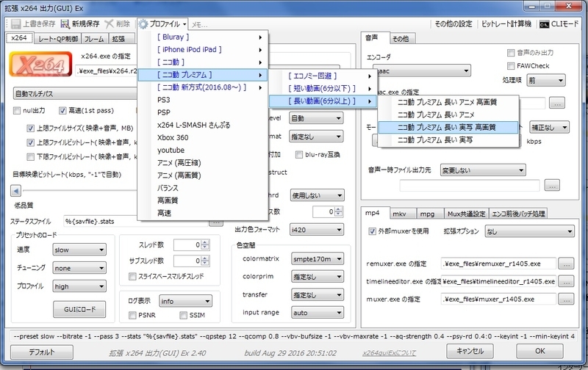Confirm settings with the OK button

click(x=539, y=351)
